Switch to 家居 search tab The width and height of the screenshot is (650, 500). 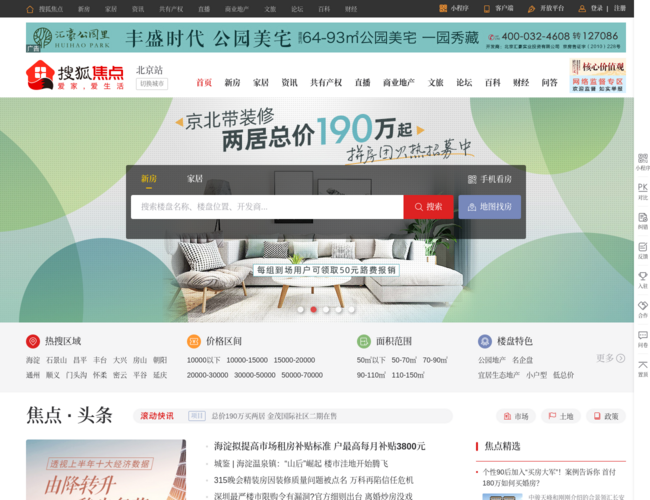pos(194,179)
